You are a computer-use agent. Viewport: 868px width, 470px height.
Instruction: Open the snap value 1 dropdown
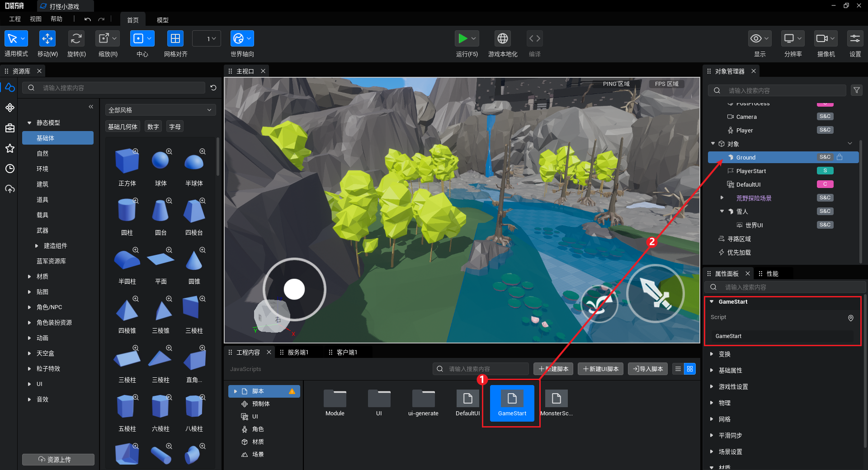point(207,39)
